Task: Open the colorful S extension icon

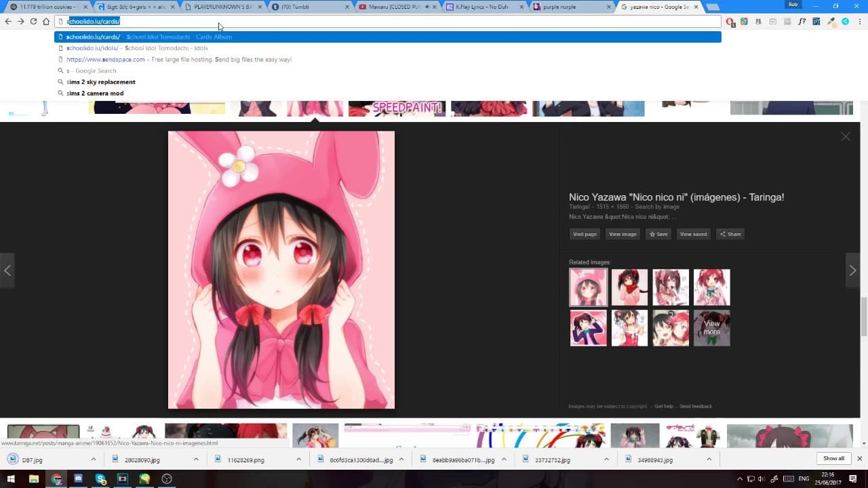Action: point(744,22)
